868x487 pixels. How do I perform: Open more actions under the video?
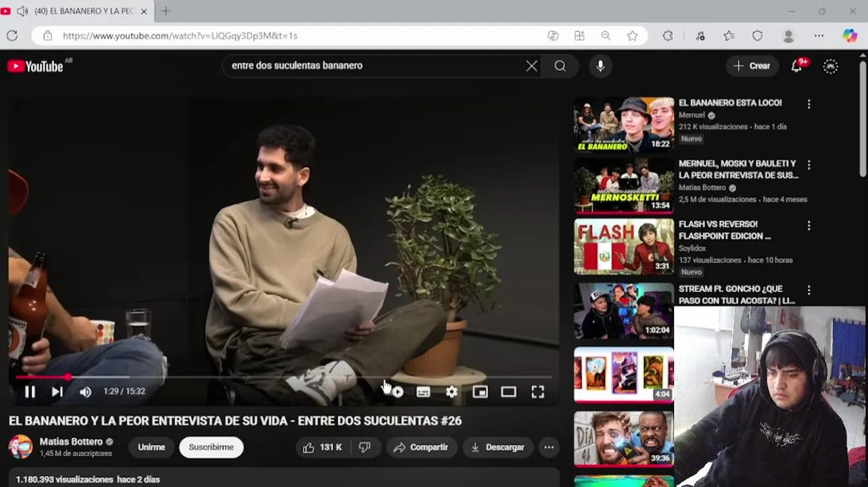[549, 447]
